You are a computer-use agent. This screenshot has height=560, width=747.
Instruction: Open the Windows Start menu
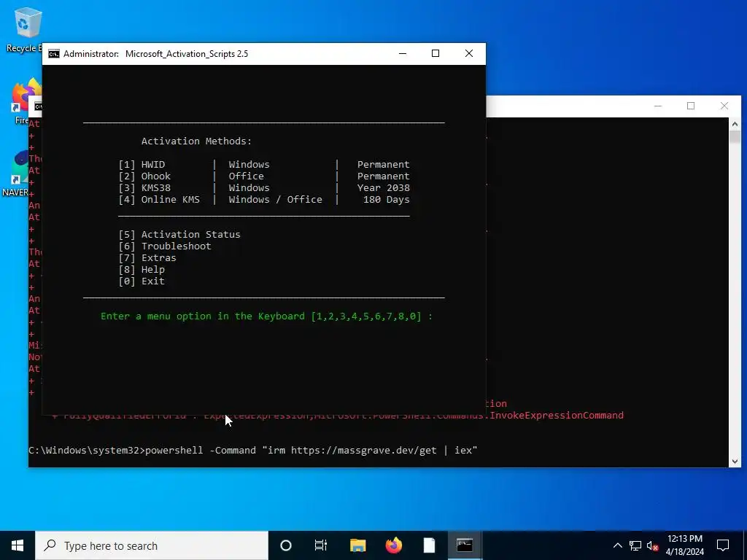tap(18, 545)
